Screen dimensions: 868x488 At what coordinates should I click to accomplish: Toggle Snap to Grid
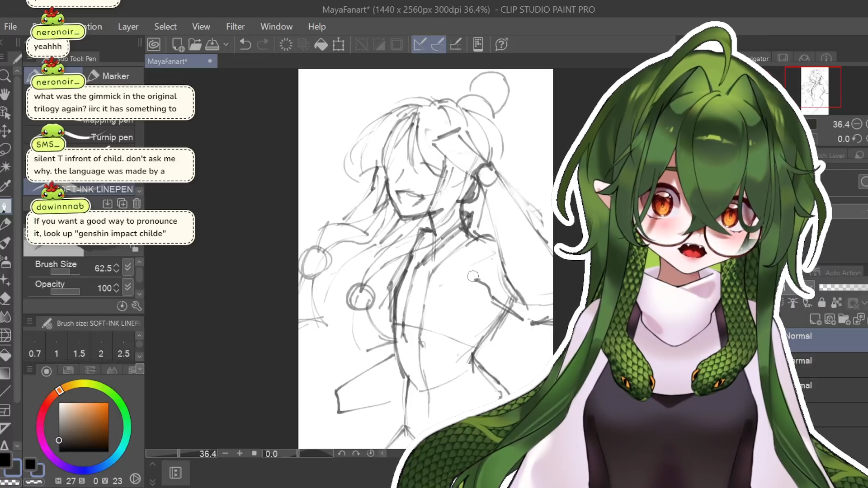456,44
